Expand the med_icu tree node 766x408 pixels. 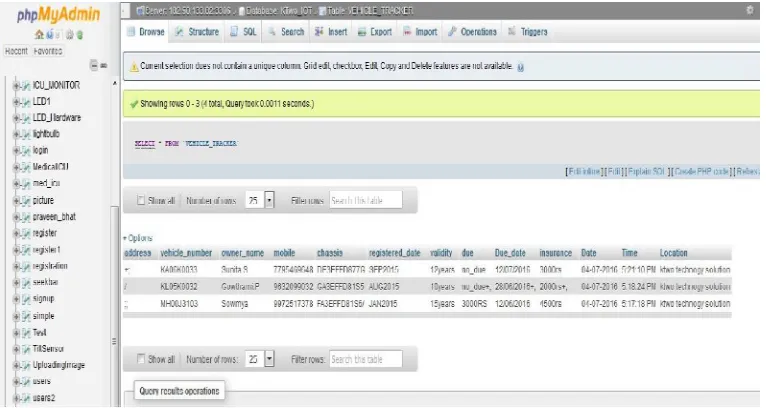click(x=16, y=184)
